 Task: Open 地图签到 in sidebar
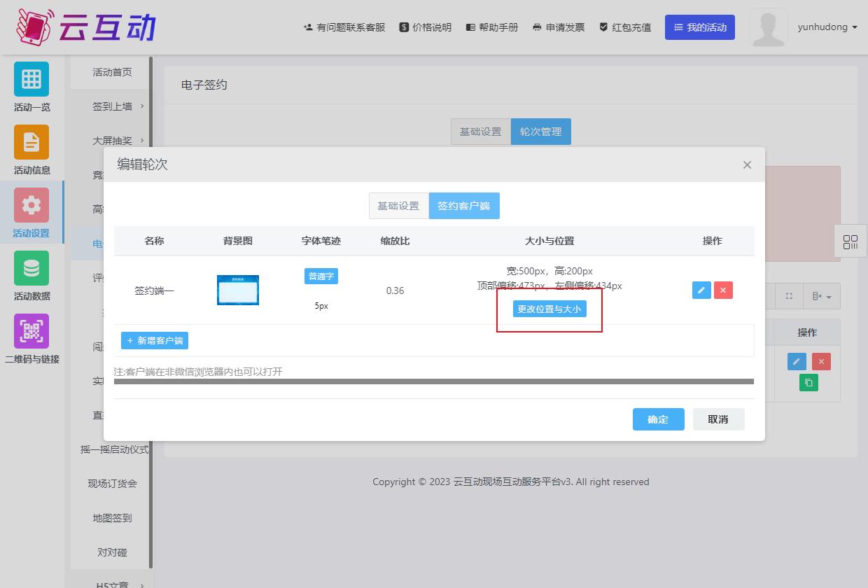(112, 518)
